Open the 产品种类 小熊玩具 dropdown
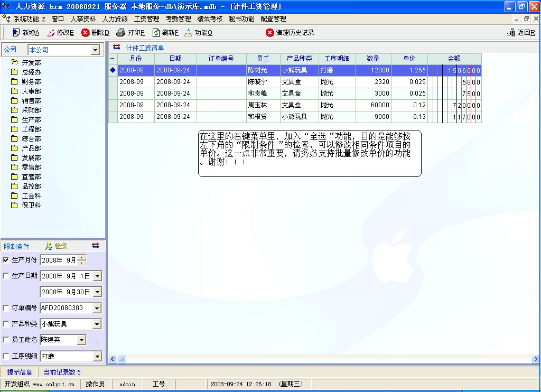The width and height of the screenshot is (541, 392). coord(97,324)
